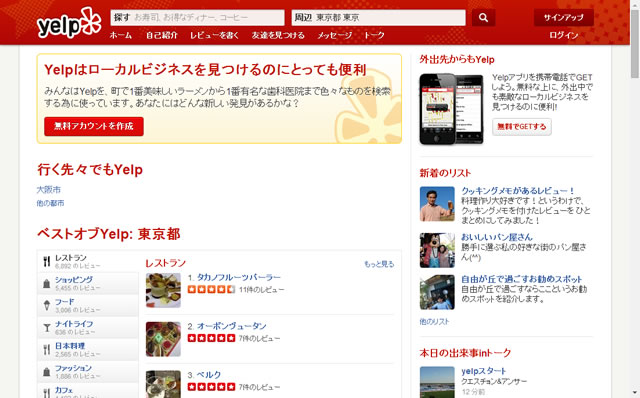Click the ice cream icon beside フード

point(47,305)
